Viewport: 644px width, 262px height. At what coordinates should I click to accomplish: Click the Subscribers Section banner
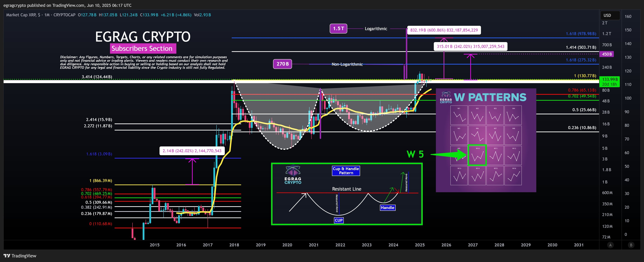point(143,48)
